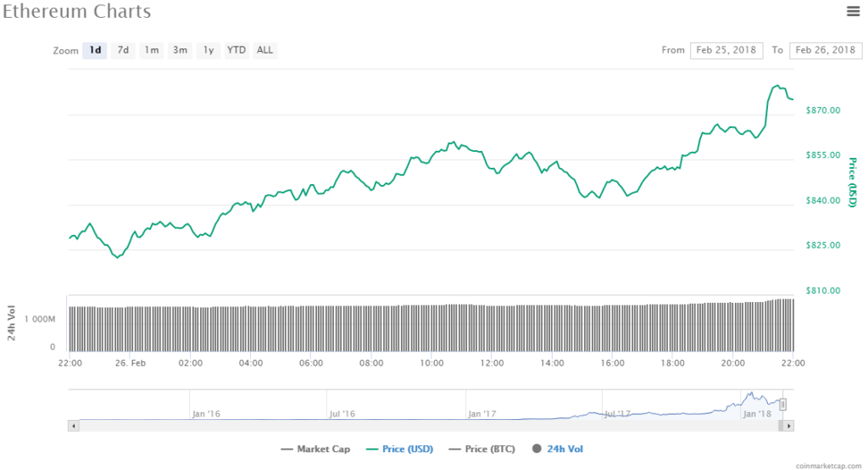Click the navigator right scroll arrow
868x470 pixels.
click(x=789, y=425)
